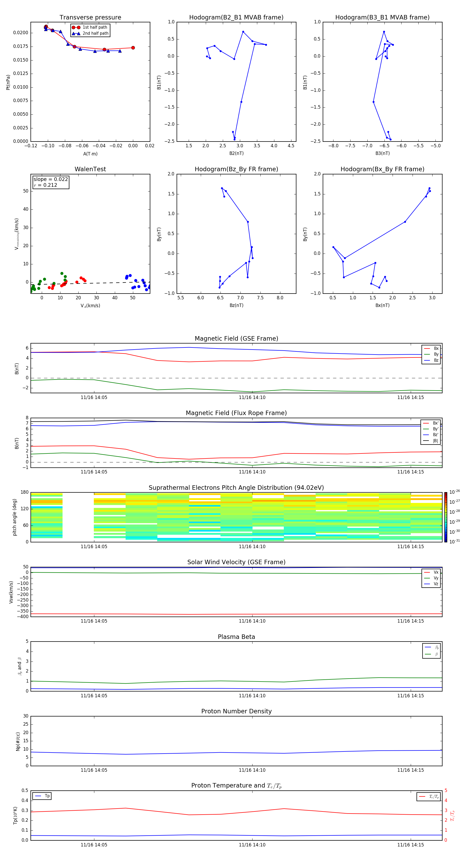Click '11/16 14:05' tick under GSE magnetic field plot
The height and width of the screenshot is (868, 473).
click(94, 397)
